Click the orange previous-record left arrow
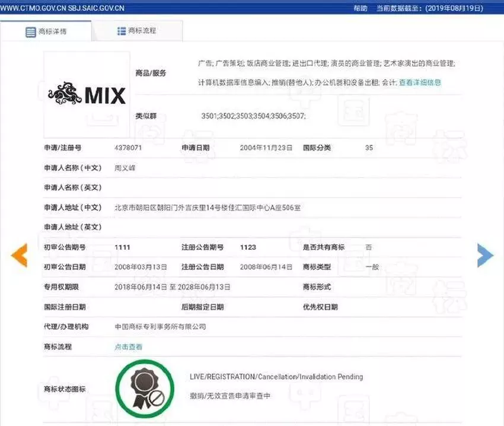Screen dimensions: 504x426 20,255
